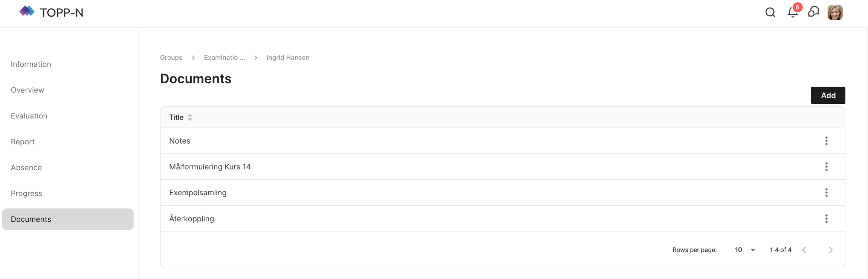Viewport: 868px width, 279px height.
Task: Open the Information sidebar section
Action: (x=31, y=64)
